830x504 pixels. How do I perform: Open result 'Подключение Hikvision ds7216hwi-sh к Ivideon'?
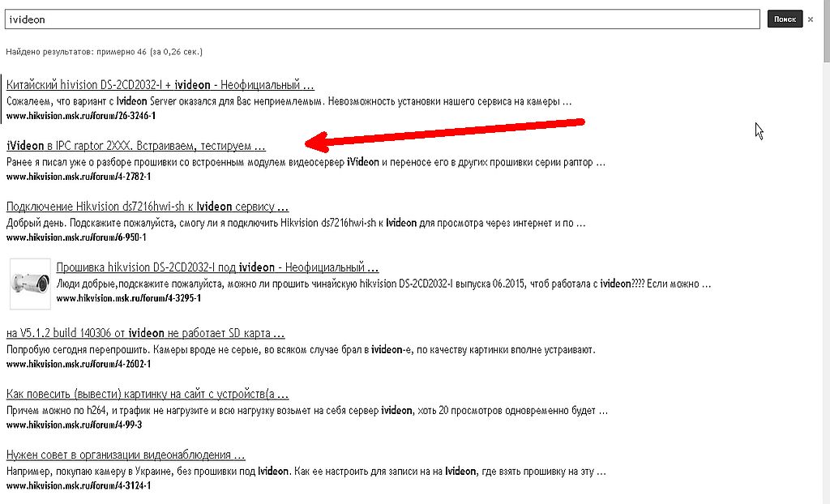[x=148, y=207]
